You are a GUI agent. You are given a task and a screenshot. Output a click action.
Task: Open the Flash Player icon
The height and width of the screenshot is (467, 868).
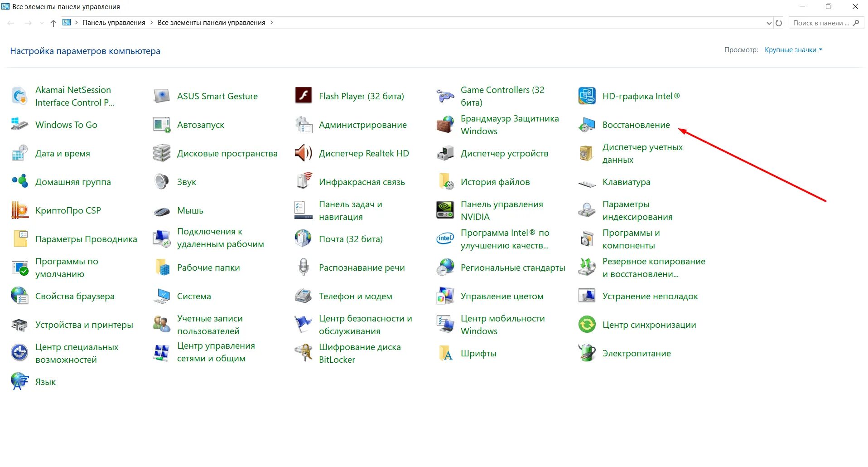tap(303, 96)
